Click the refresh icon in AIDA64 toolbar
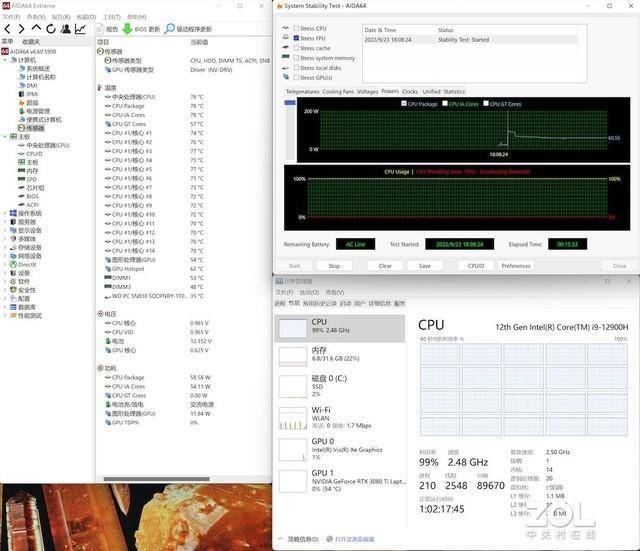640x551 pixels. coord(51,29)
